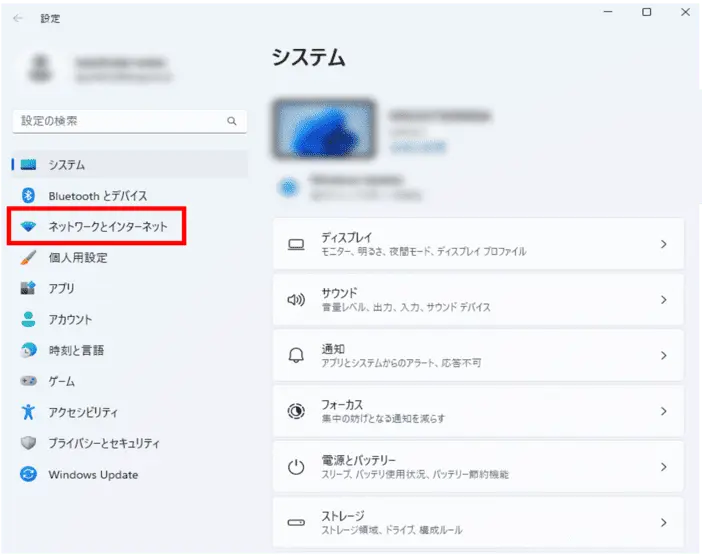Open the ネットワークとインターネット menu item

[115, 227]
